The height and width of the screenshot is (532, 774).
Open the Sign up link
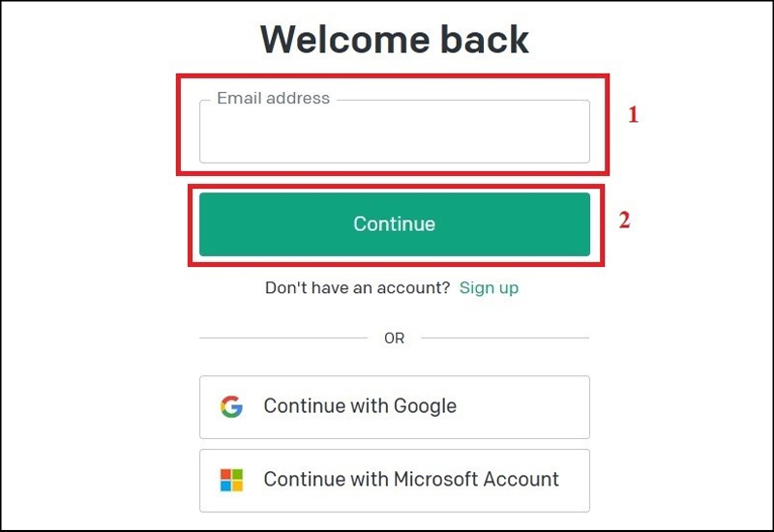489,287
